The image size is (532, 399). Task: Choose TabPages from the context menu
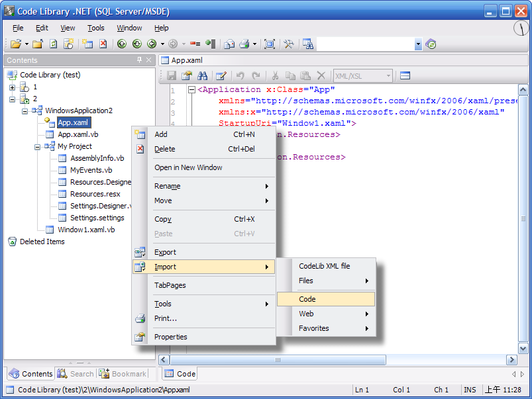click(204, 285)
